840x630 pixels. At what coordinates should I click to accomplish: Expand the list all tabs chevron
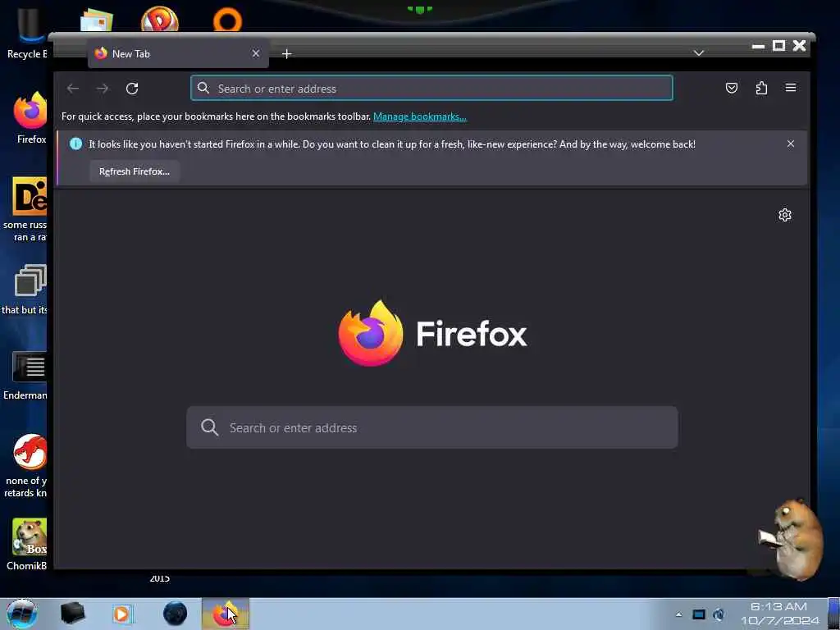click(699, 53)
